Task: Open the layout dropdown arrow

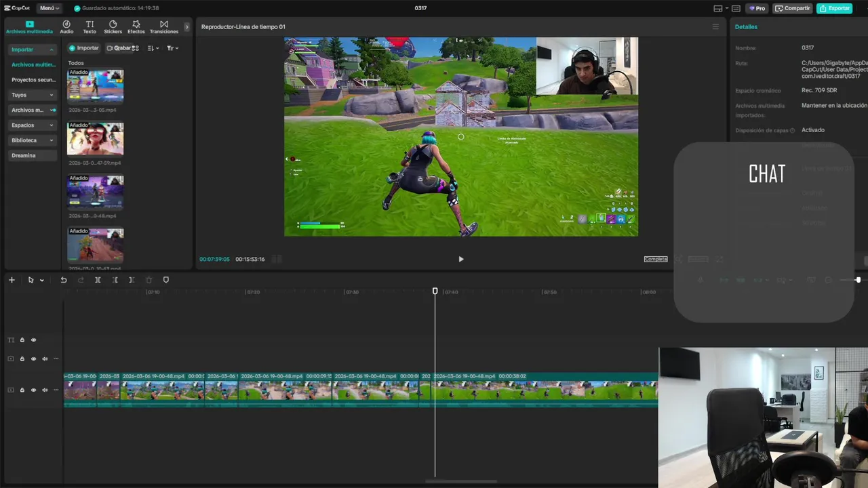Action: click(726, 8)
